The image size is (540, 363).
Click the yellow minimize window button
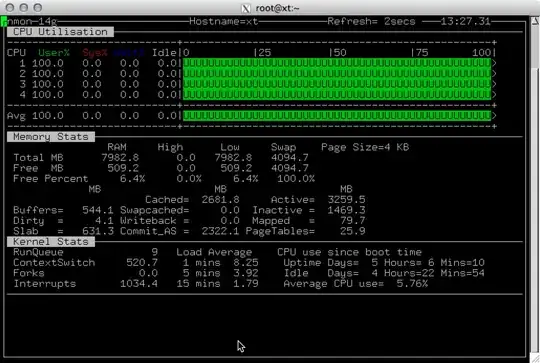point(24,8)
